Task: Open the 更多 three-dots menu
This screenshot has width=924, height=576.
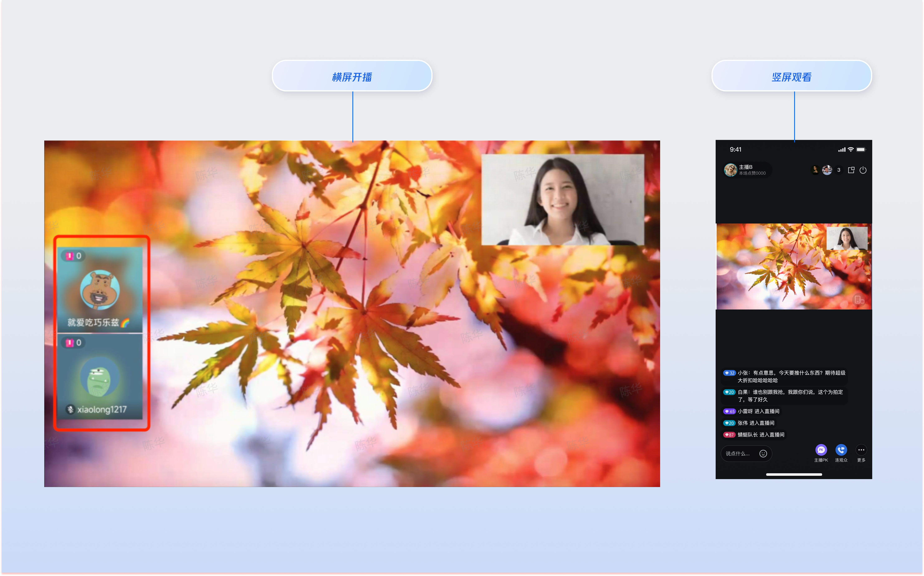Action: tap(861, 450)
